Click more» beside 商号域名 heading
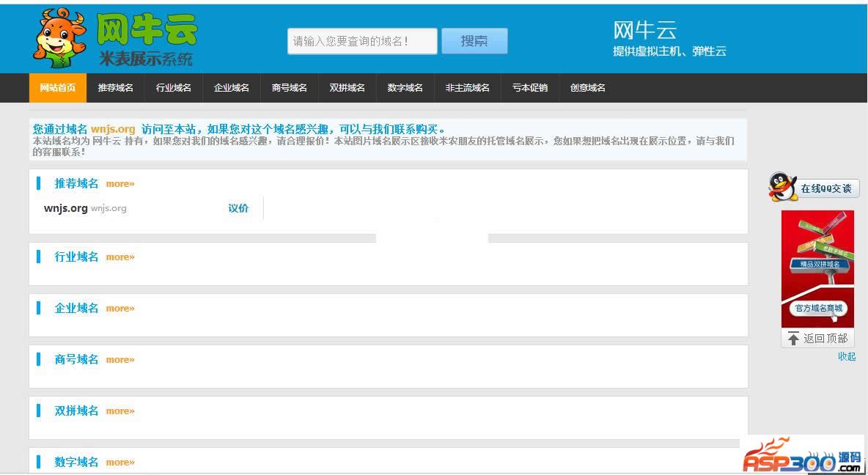This screenshot has width=868, height=475. point(120,360)
